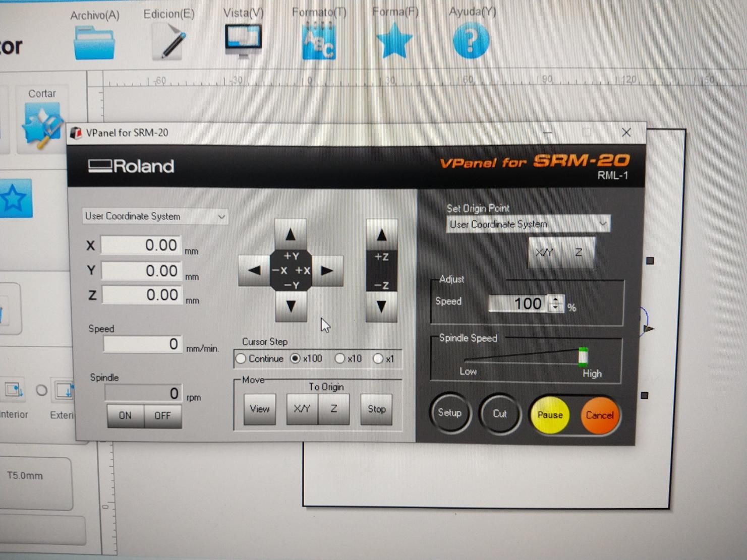Click the VPanel title bar app icon

tap(76, 133)
